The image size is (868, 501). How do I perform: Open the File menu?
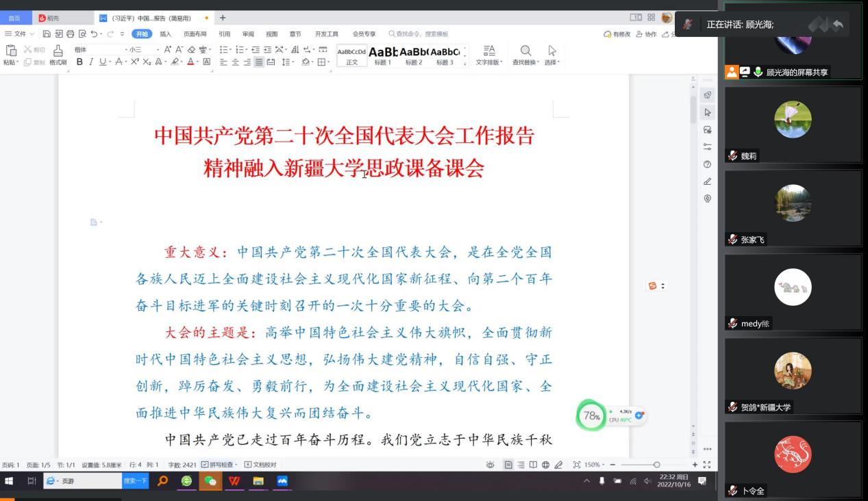pyautogui.click(x=18, y=34)
